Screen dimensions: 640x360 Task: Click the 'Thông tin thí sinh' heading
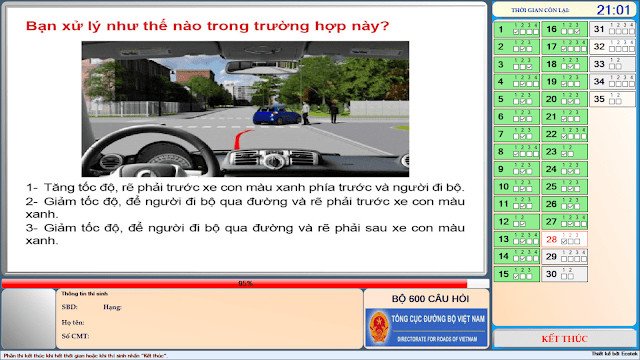point(84,293)
